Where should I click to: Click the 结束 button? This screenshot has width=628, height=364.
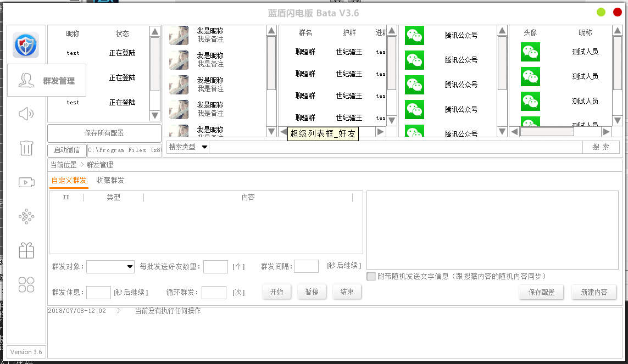click(x=347, y=292)
